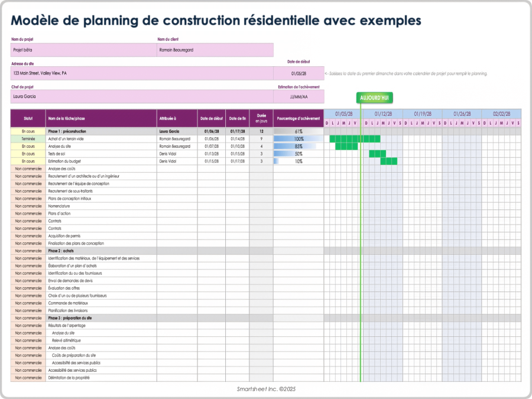Select the duration cell "9"
Screen dimensions: 532x399
tap(261, 139)
